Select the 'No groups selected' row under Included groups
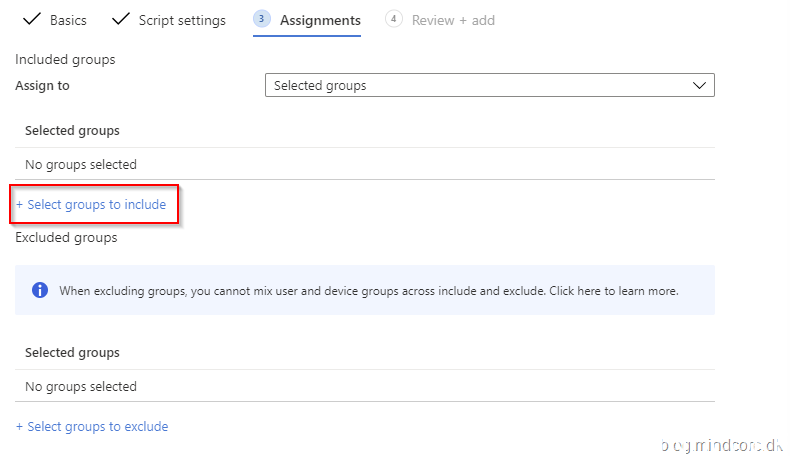The height and width of the screenshot is (456, 790). [x=81, y=165]
